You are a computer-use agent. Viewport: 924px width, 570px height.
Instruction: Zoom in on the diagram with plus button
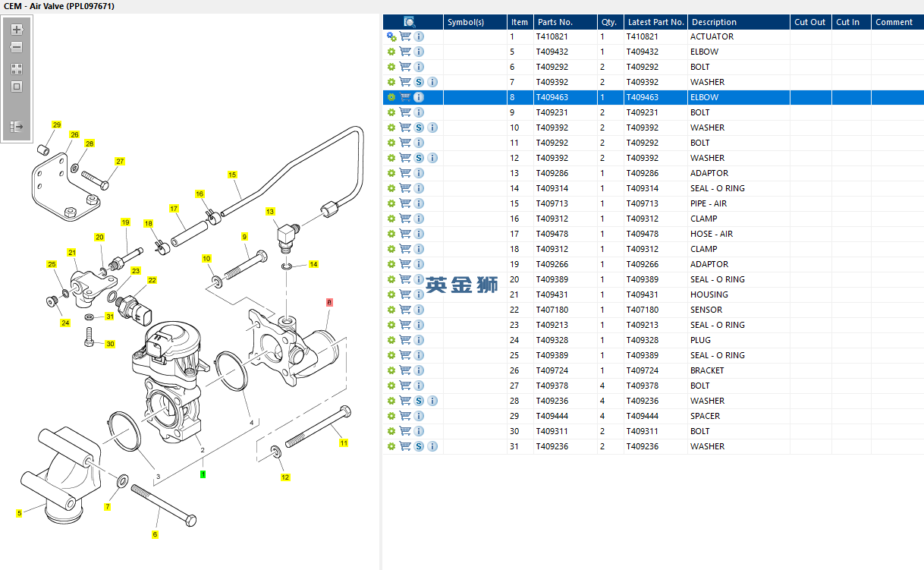pos(17,30)
